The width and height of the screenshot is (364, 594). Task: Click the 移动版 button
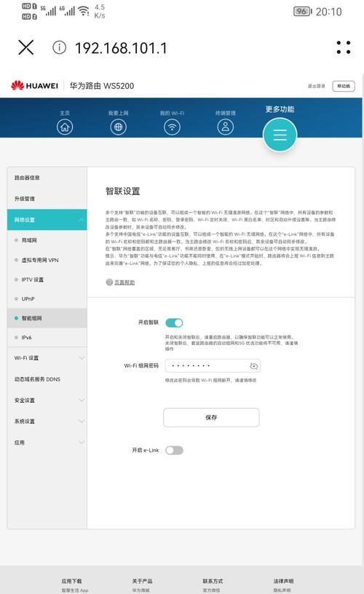(344, 86)
